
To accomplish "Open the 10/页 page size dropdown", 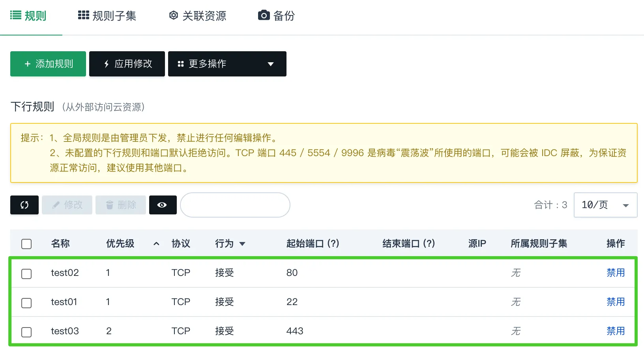I will (606, 205).
